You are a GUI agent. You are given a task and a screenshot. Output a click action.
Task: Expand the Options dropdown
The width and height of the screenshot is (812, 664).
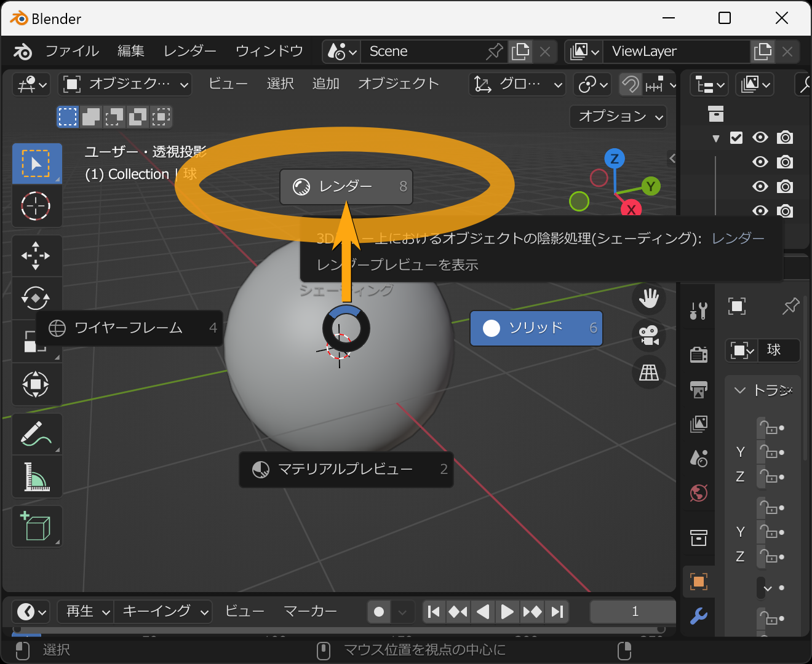click(618, 116)
